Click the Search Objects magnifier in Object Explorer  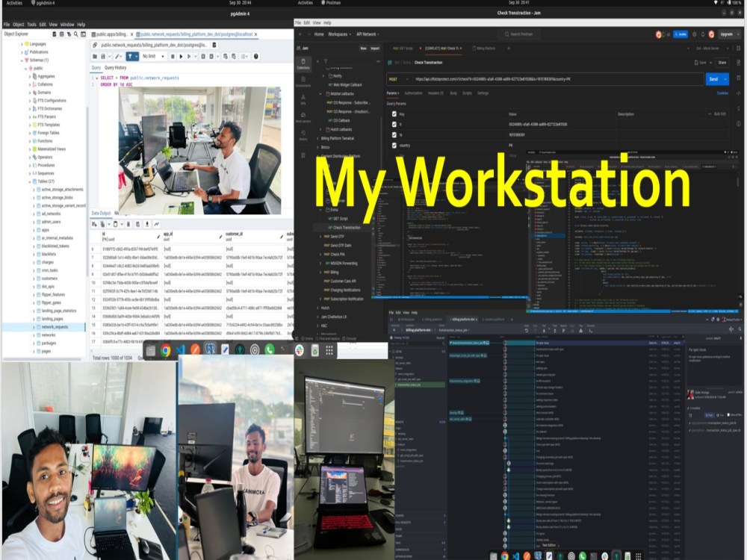click(75, 34)
